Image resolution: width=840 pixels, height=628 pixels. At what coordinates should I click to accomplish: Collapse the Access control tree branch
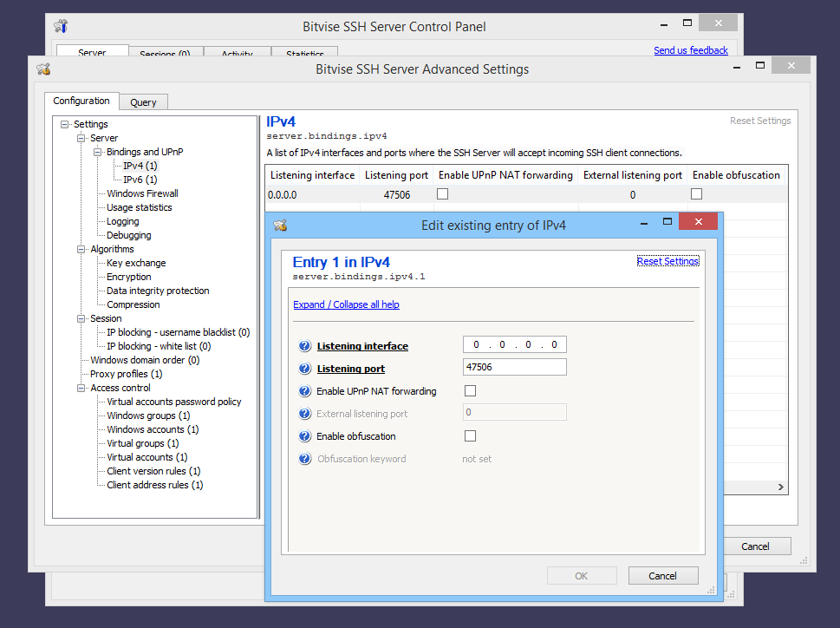point(81,388)
